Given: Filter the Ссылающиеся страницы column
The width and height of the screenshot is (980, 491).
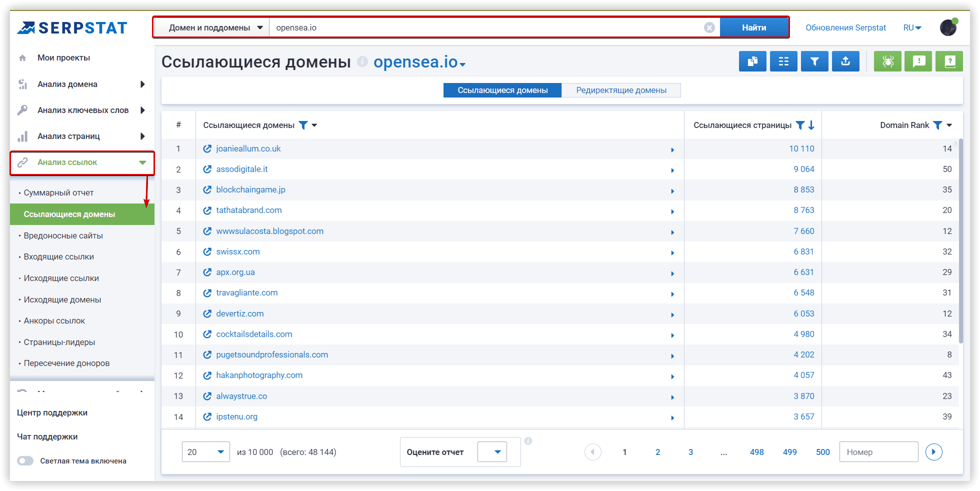Looking at the screenshot, I should (x=800, y=125).
